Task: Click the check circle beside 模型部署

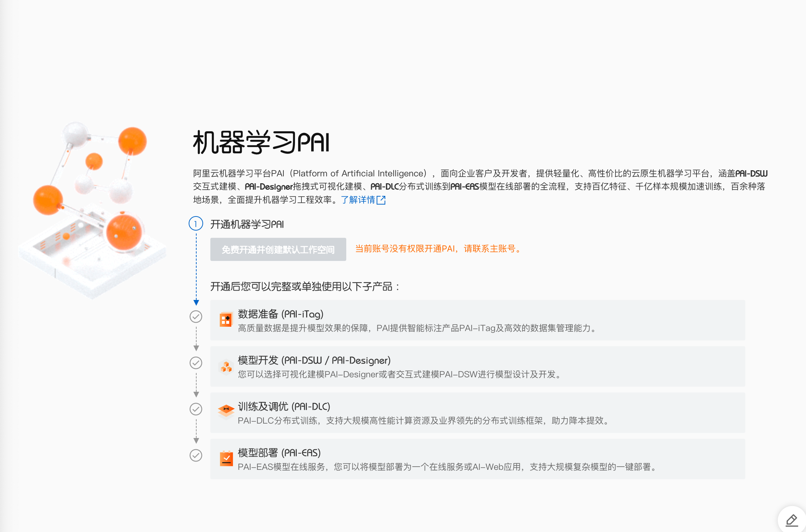Action: pos(196,455)
